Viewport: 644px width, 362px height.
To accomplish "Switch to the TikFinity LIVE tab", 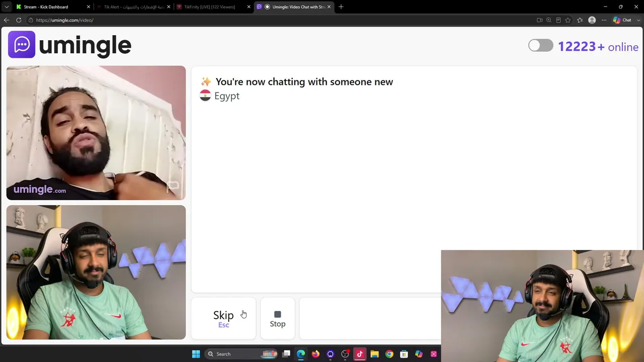I will click(213, 7).
